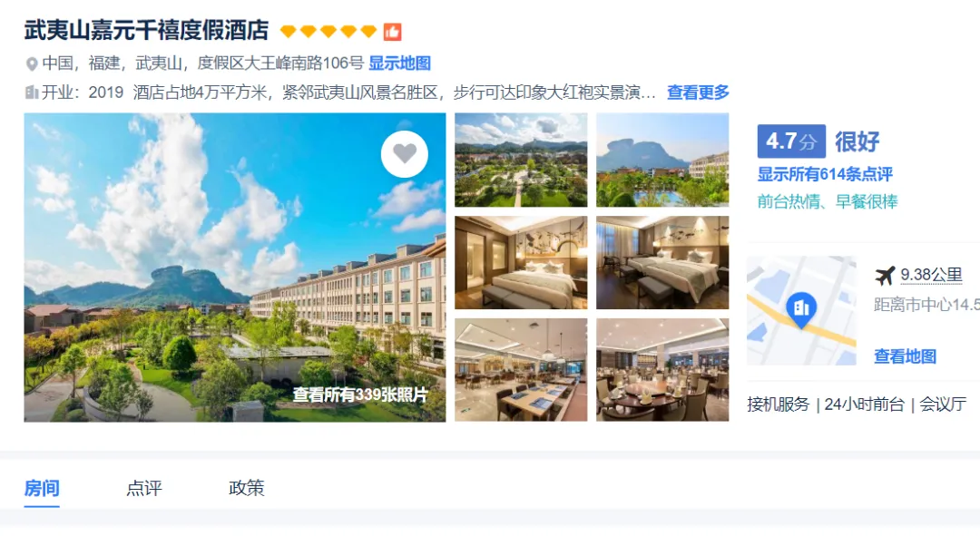Show all 614 reviews link
This screenshot has height=536, width=980.
825,174
